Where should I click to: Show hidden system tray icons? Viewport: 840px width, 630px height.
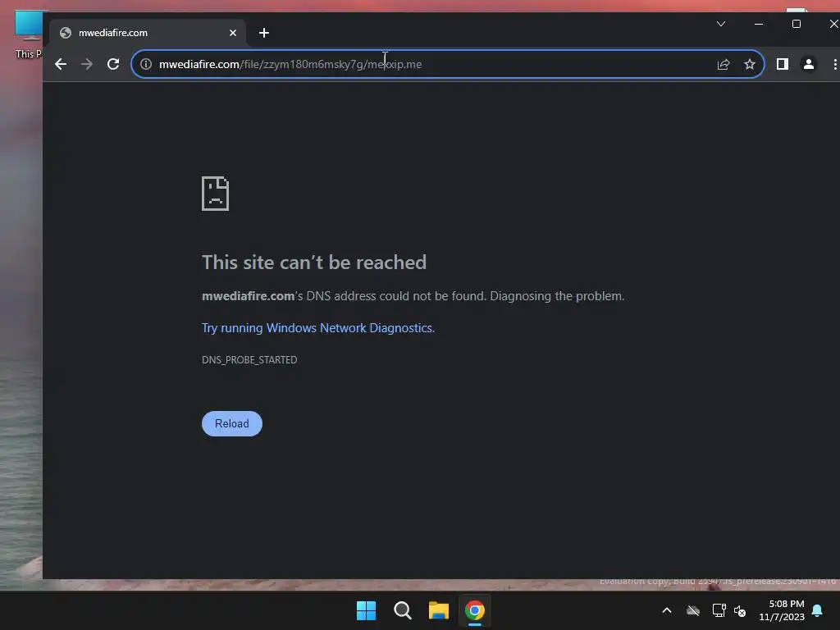[x=667, y=610]
